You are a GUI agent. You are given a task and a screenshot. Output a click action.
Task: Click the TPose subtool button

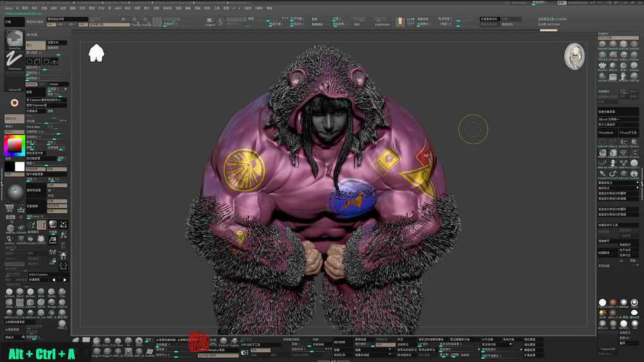tap(629, 133)
